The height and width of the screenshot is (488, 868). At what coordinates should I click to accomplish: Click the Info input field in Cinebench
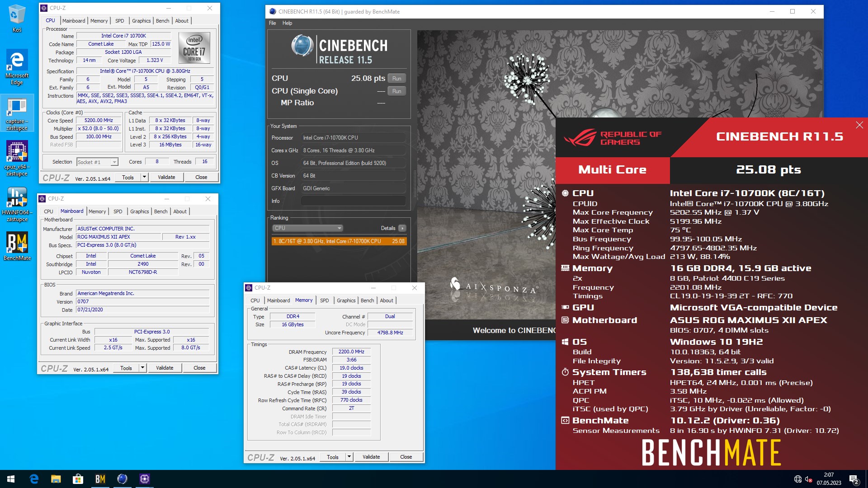click(x=354, y=201)
